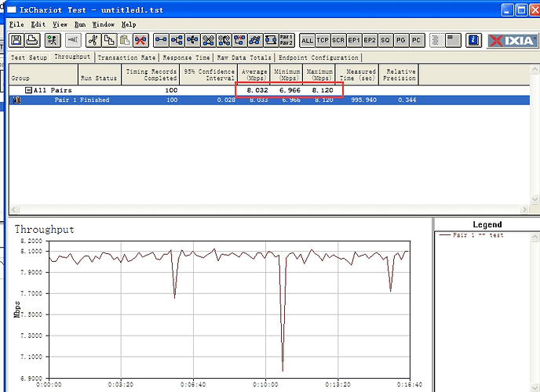Click the Print toolbar icon
The height and width of the screenshot is (392, 540).
click(32, 40)
